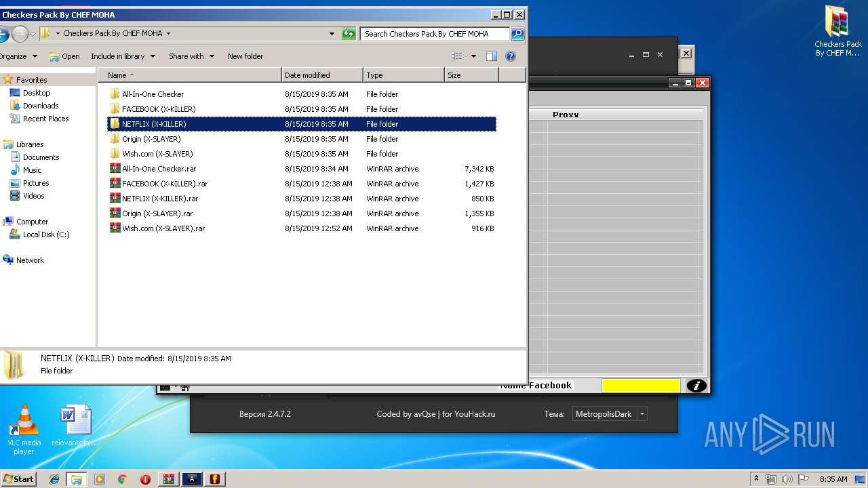
Task: Click Libraries header in sidebar
Action: coord(24,144)
